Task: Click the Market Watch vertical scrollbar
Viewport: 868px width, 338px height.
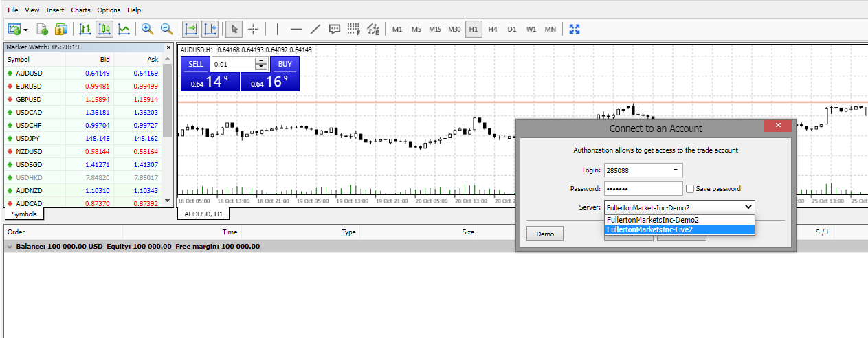Action: (168, 82)
